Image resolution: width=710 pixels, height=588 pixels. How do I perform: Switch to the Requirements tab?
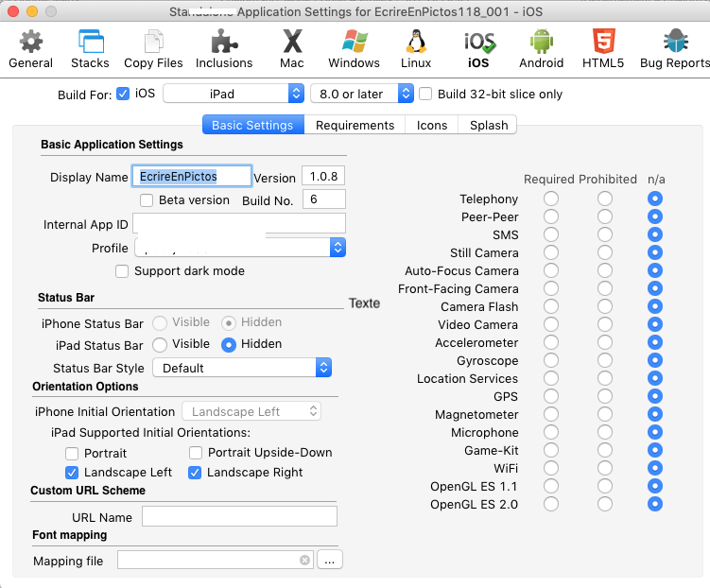pyautogui.click(x=355, y=125)
